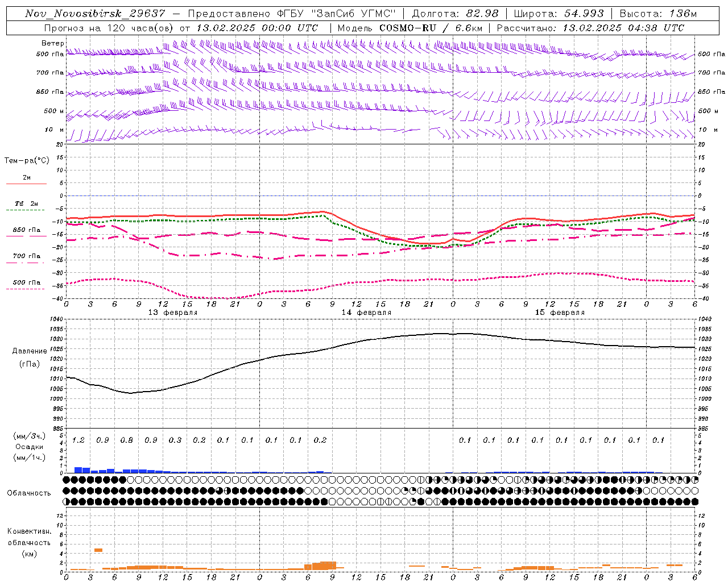Image resolution: width=728 pixels, height=582 pixels.
Task: Click the station title Nov_Novosibirsk_29637
Action: tap(95, 14)
